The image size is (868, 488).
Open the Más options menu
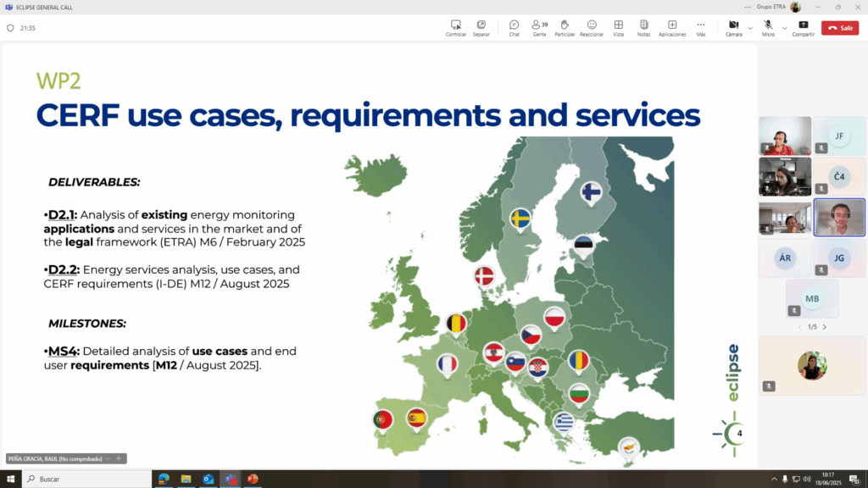click(x=701, y=28)
